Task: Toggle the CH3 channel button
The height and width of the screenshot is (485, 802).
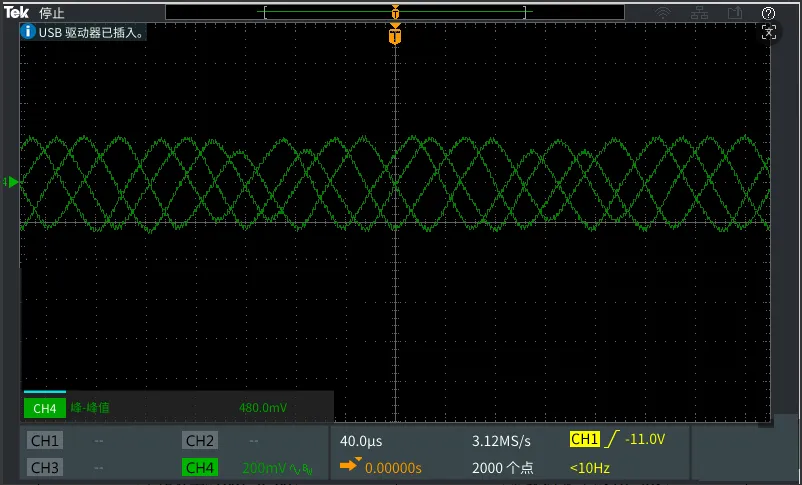Action: tap(44, 467)
